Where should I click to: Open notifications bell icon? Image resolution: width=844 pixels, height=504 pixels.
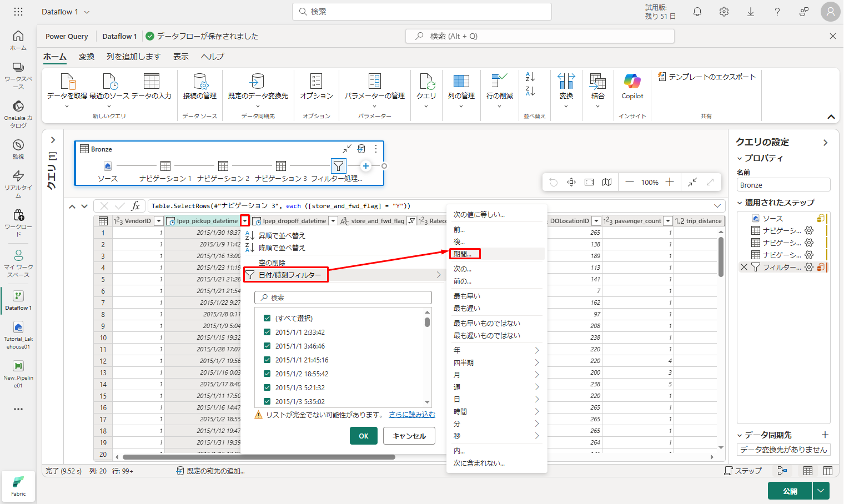point(697,12)
